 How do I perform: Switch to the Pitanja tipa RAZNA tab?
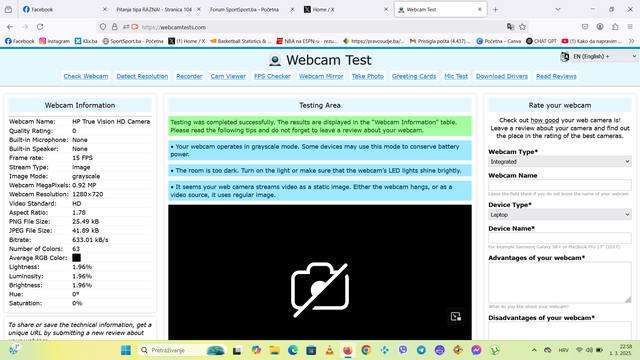pos(158,9)
